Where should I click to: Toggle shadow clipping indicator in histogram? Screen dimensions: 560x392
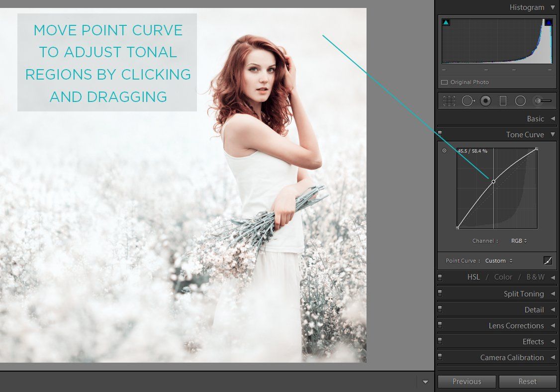pyautogui.click(x=446, y=22)
